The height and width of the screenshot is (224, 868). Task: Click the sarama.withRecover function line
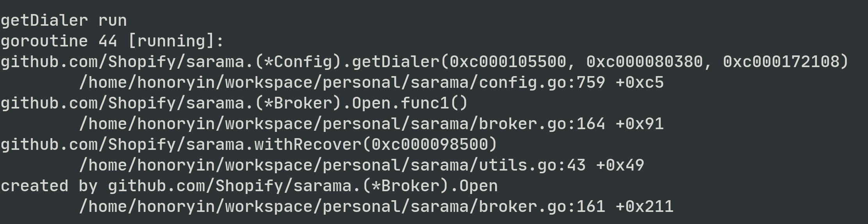[x=249, y=145]
